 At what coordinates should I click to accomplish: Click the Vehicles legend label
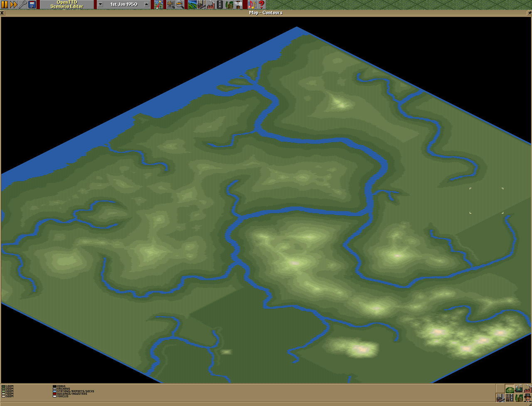click(x=63, y=396)
